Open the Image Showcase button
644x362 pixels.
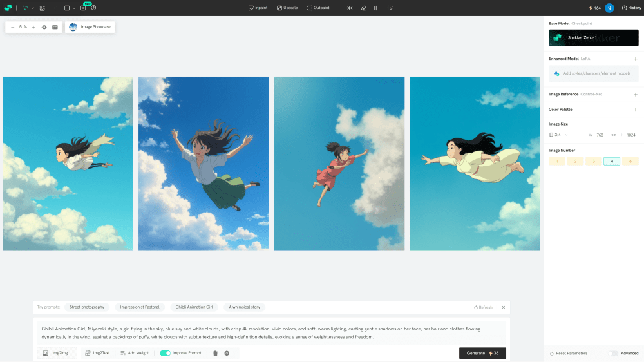[x=90, y=27]
